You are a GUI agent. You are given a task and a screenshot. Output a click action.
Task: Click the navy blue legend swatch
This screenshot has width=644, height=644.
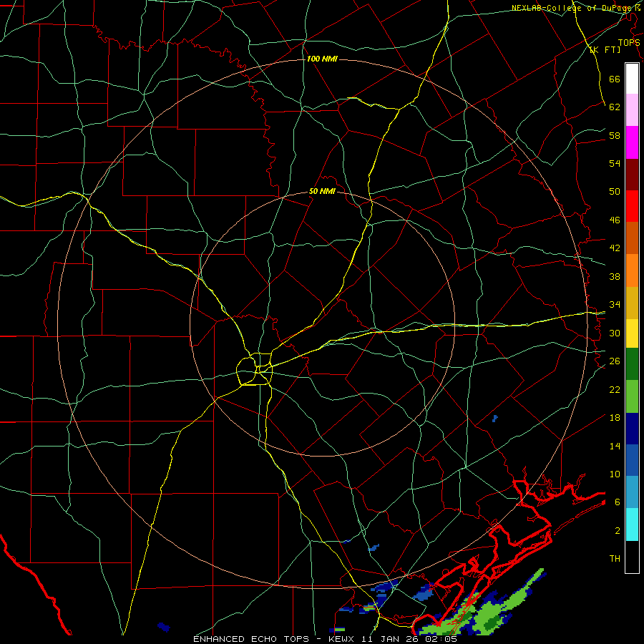[632, 429]
